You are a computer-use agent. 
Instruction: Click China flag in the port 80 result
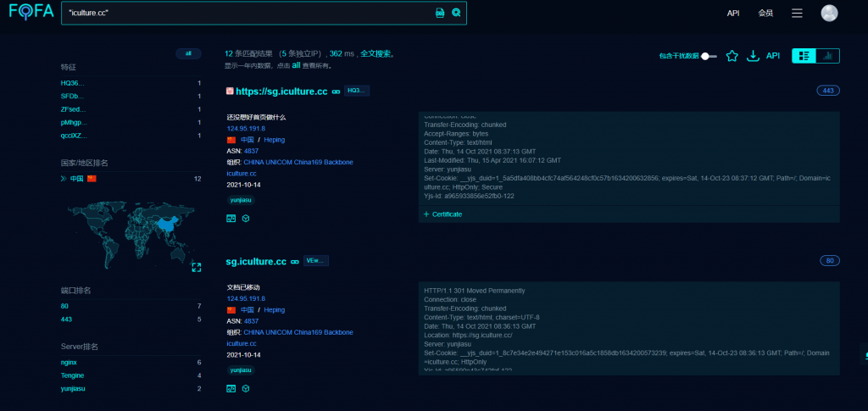click(231, 310)
